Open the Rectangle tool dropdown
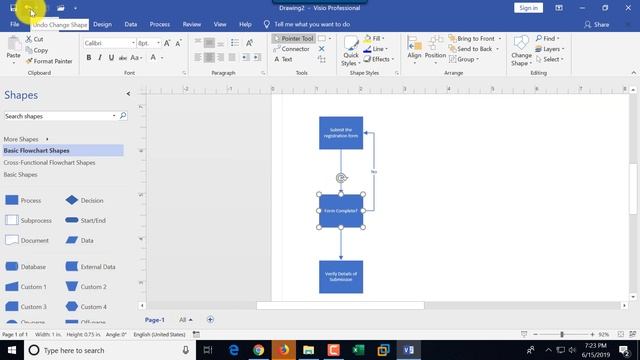The image size is (640, 360). (x=330, y=38)
